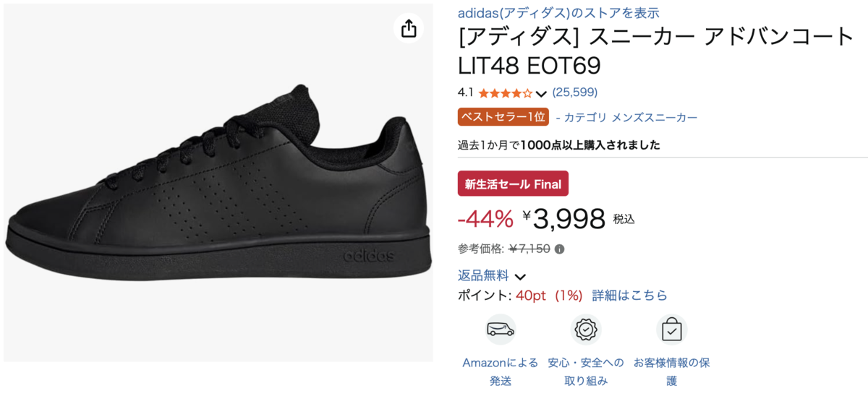Open the adidas store link

tap(558, 13)
